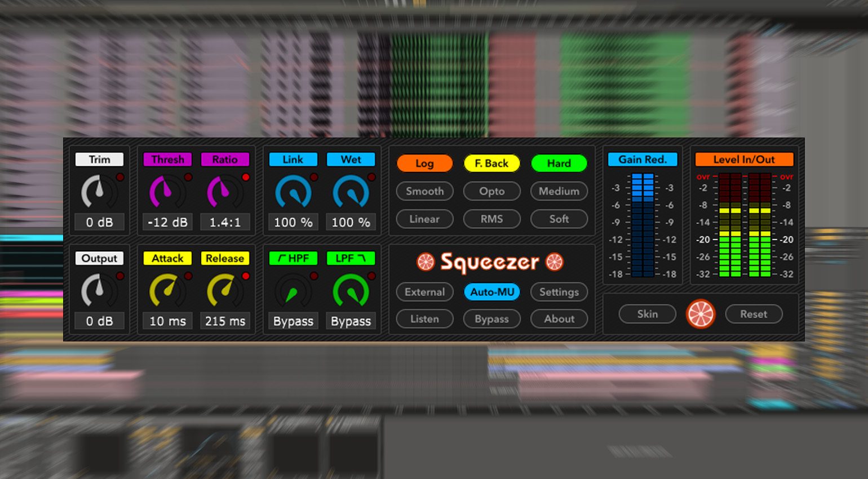Toggle the LED beside the Link knob
868x479 pixels.
[314, 177]
